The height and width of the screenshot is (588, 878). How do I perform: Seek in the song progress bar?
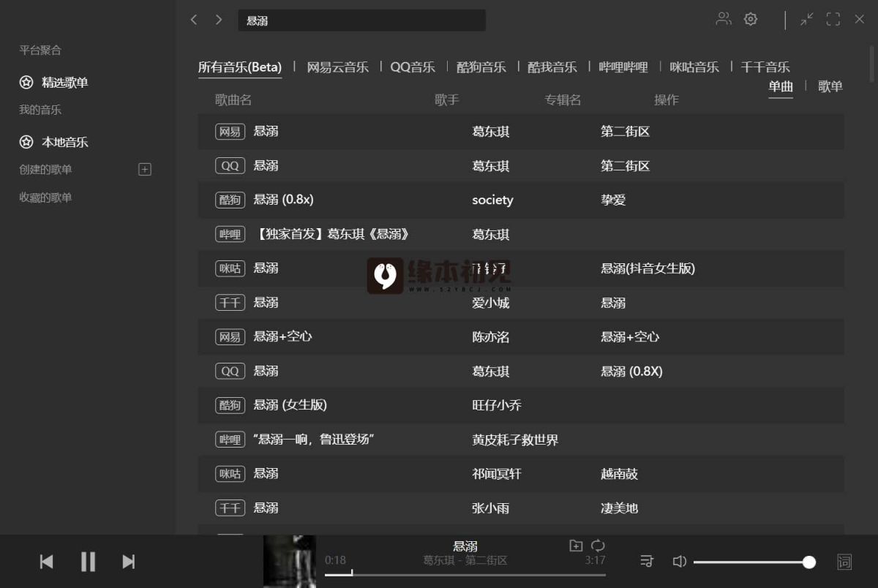[x=465, y=574]
